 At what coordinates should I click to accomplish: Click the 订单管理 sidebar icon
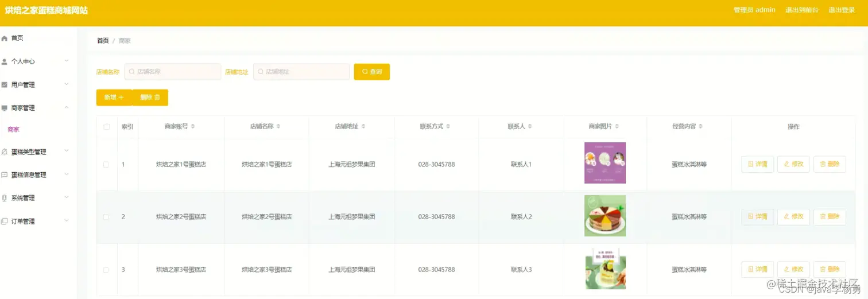(5, 222)
